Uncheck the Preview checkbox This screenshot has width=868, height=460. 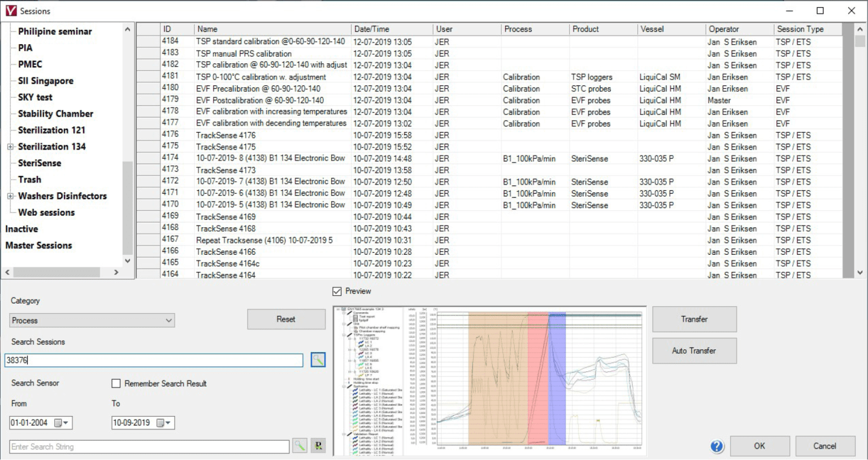click(x=337, y=291)
